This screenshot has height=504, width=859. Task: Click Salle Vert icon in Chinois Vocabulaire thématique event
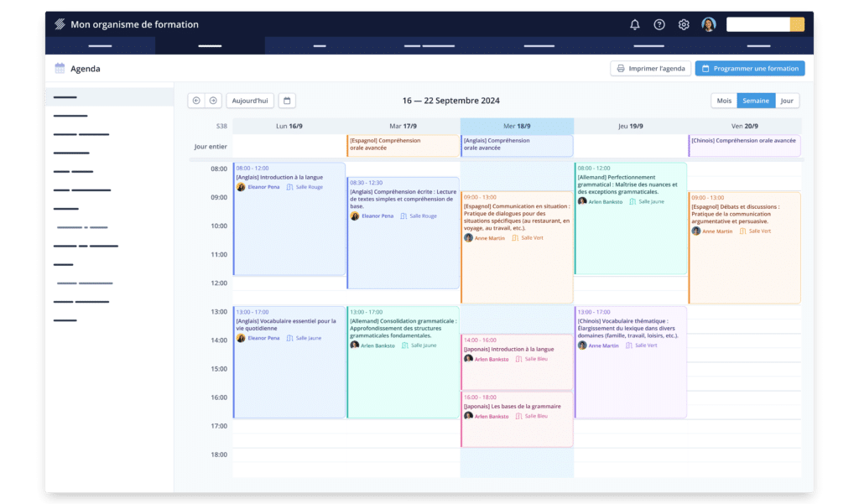(x=629, y=346)
